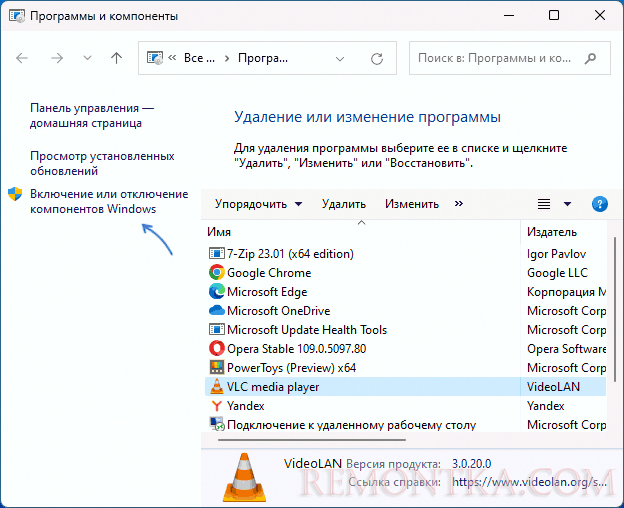Open the view options dropdown arrow
Image resolution: width=624 pixels, height=508 pixels.
[x=567, y=204]
